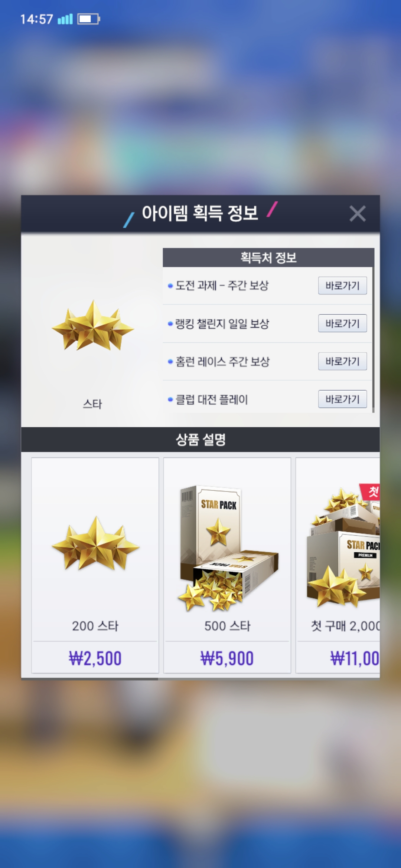Select the 200 스타 product image
The image size is (401, 868).
click(x=95, y=543)
